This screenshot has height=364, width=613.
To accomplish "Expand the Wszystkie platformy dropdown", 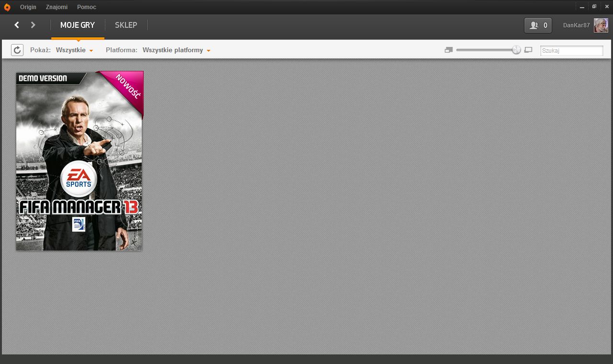I will 176,50.
